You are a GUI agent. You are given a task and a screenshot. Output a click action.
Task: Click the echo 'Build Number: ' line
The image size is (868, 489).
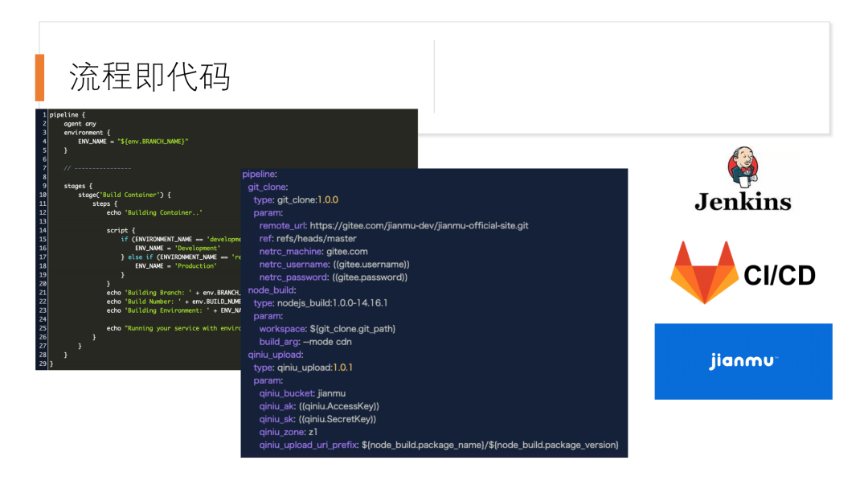point(174,302)
